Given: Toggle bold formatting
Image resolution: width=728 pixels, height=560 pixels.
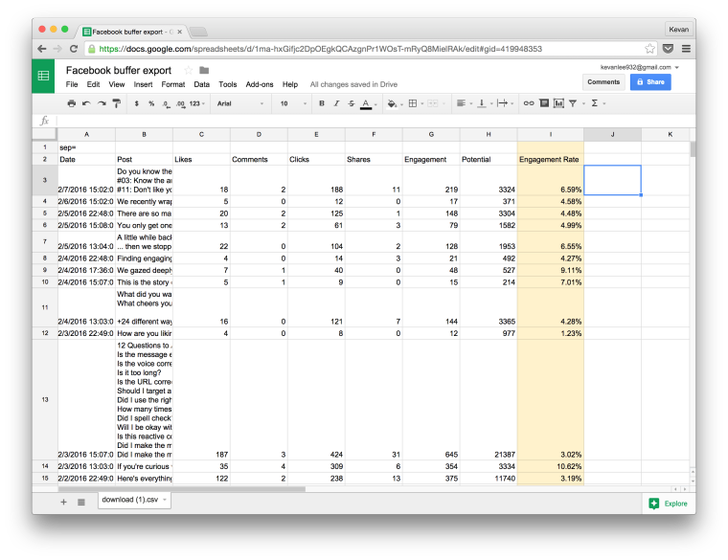Looking at the screenshot, I should [x=322, y=103].
